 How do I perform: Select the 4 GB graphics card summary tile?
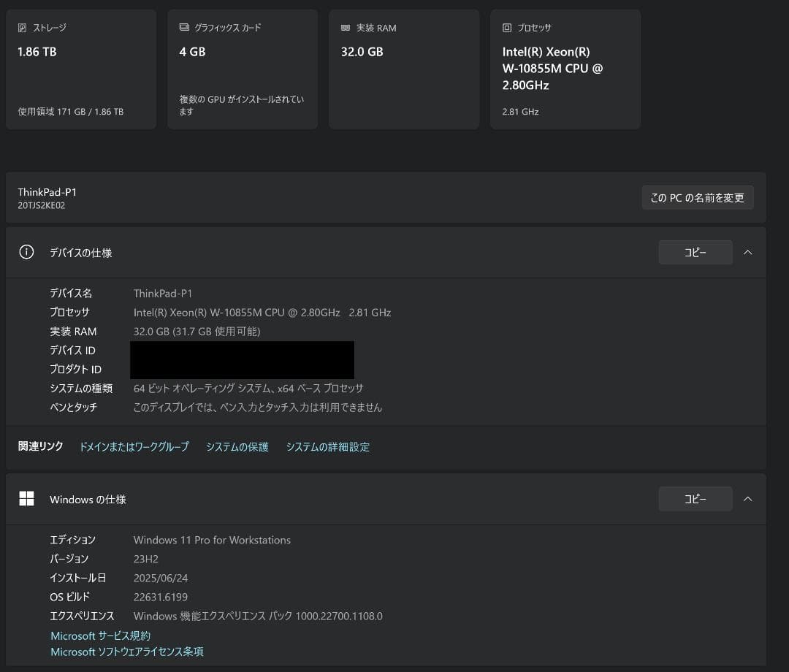(x=243, y=69)
